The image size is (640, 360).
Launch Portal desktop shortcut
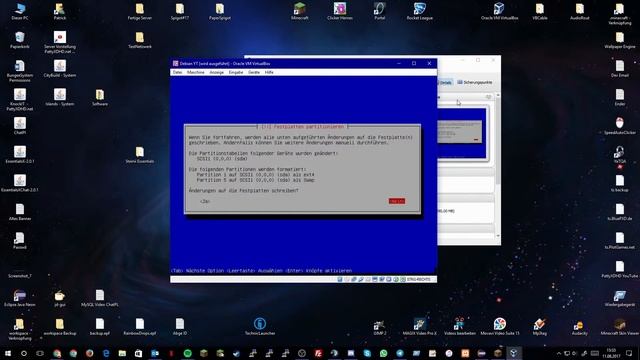tap(380, 11)
